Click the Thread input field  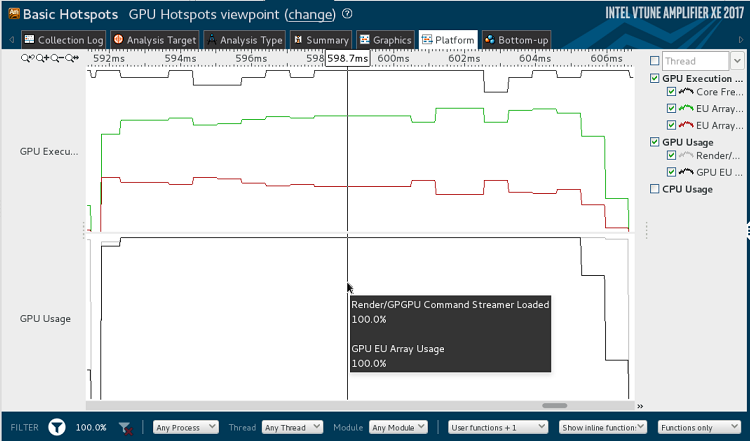coord(695,61)
